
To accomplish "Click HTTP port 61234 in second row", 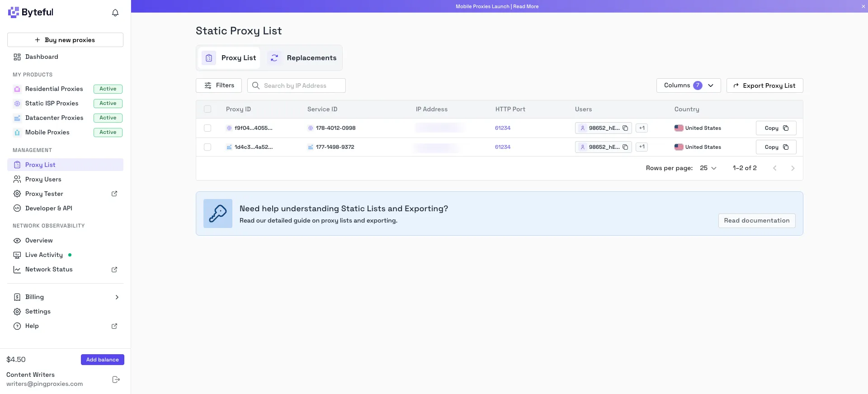I will pos(503,147).
